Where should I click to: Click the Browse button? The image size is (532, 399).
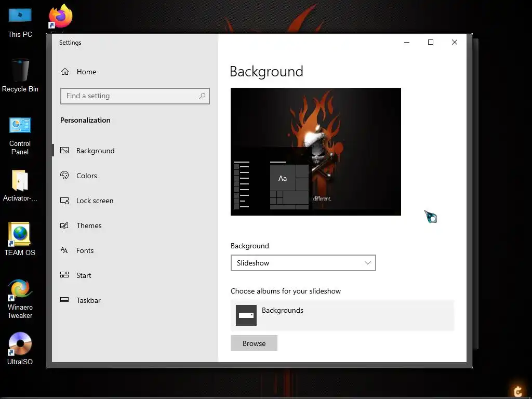click(x=254, y=343)
